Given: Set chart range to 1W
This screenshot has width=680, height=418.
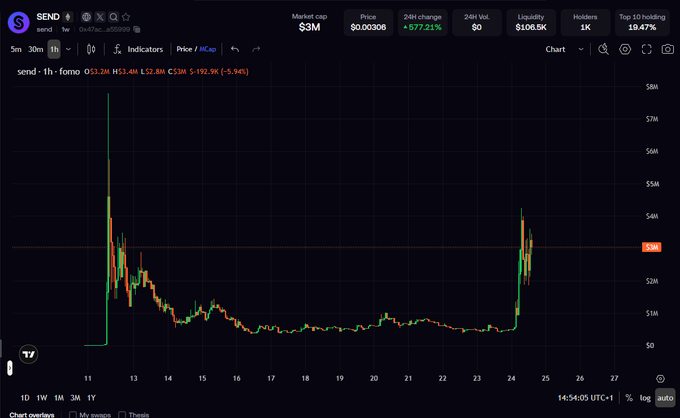Looking at the screenshot, I should coord(42,398).
